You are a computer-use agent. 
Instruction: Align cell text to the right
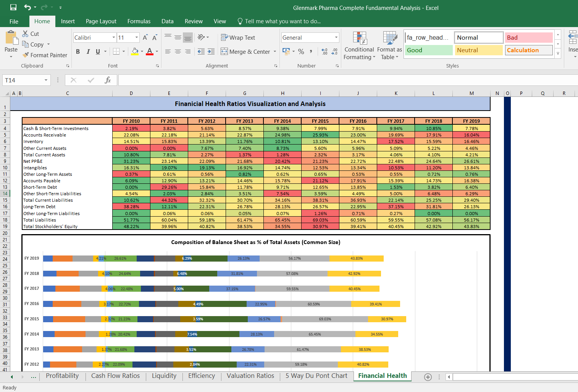pyautogui.click(x=188, y=51)
